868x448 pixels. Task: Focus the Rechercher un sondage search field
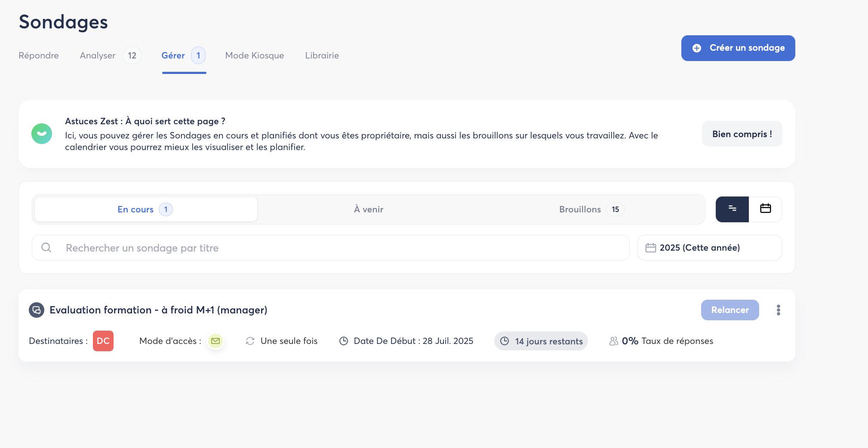336,248
